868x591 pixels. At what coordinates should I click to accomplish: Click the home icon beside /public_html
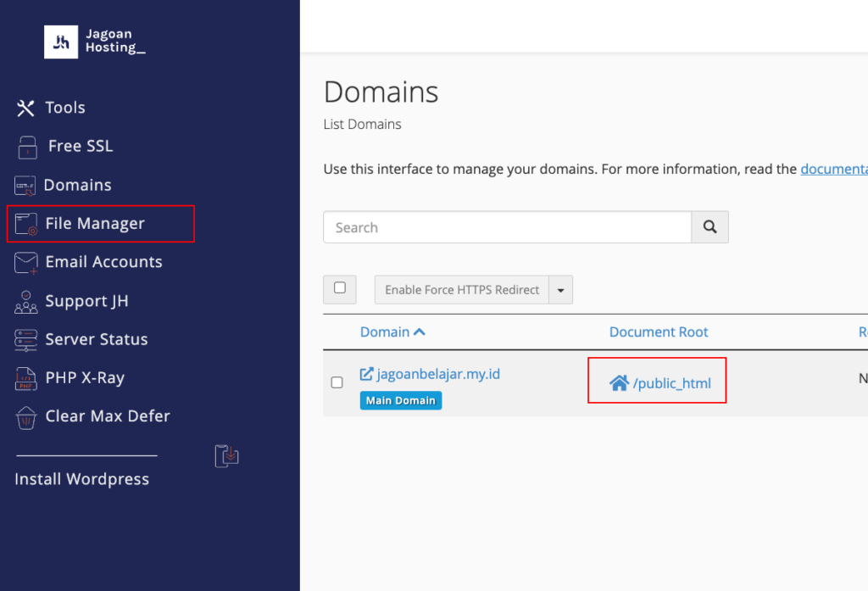pyautogui.click(x=619, y=382)
